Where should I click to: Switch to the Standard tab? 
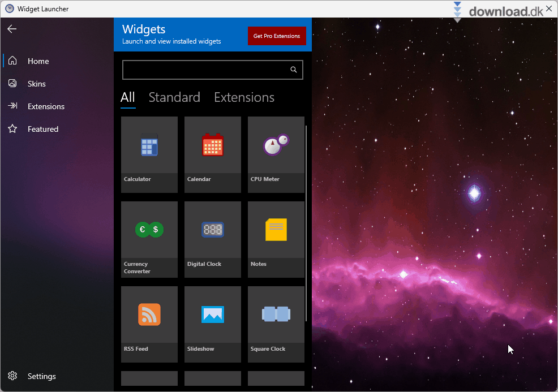pos(174,97)
